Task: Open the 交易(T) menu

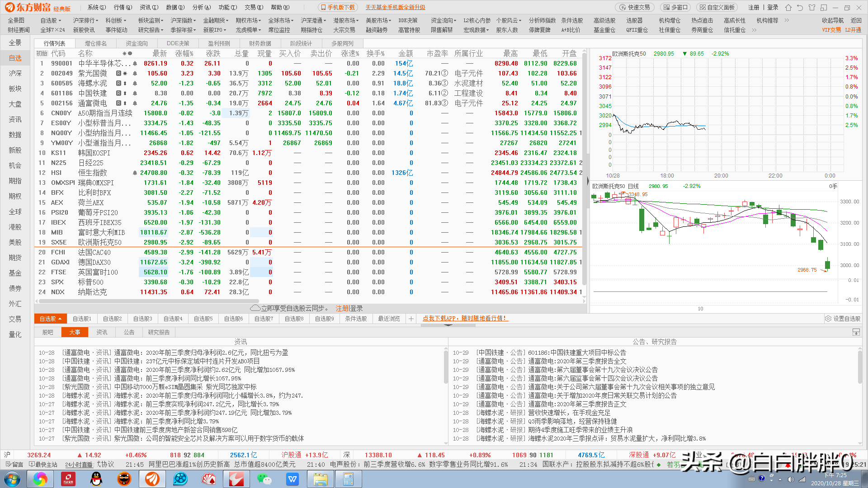Action: pyautogui.click(x=254, y=7)
